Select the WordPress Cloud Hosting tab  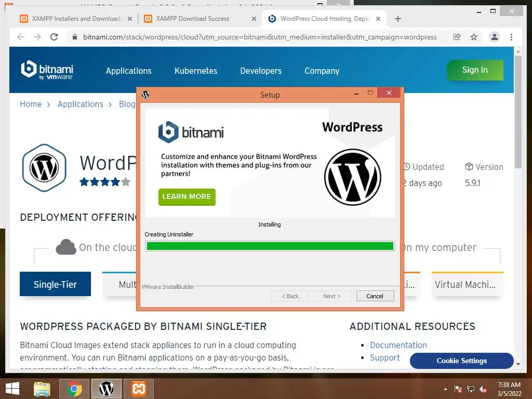[x=324, y=19]
